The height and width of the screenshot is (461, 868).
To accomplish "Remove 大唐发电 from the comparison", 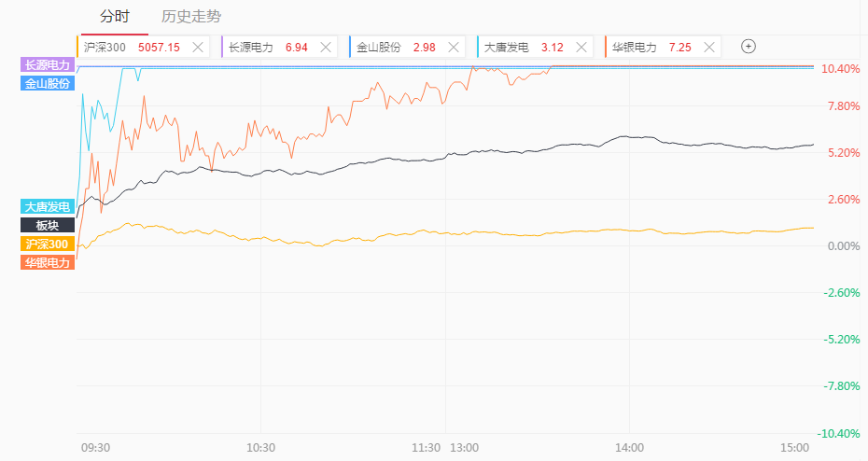I will pos(581,47).
